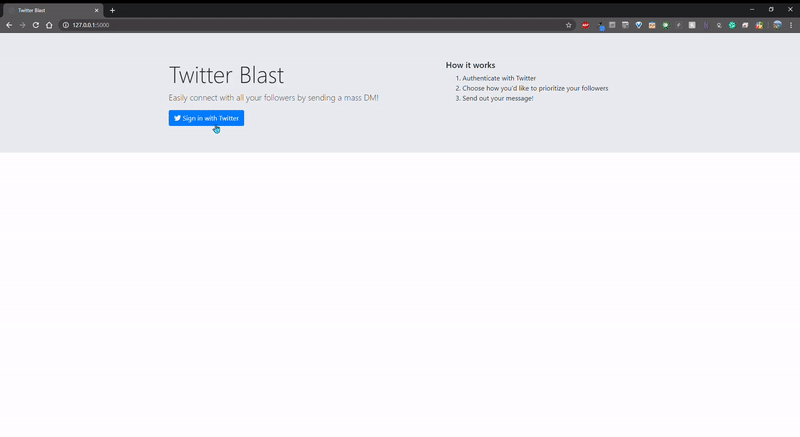Go back using the browser back arrow
Image resolution: width=800 pixels, height=437 pixels.
(x=9, y=25)
